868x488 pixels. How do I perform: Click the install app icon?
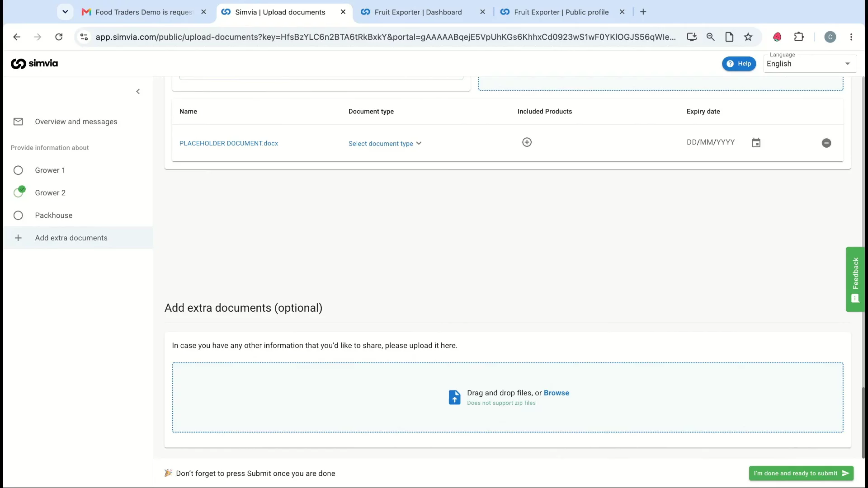pos(692,37)
